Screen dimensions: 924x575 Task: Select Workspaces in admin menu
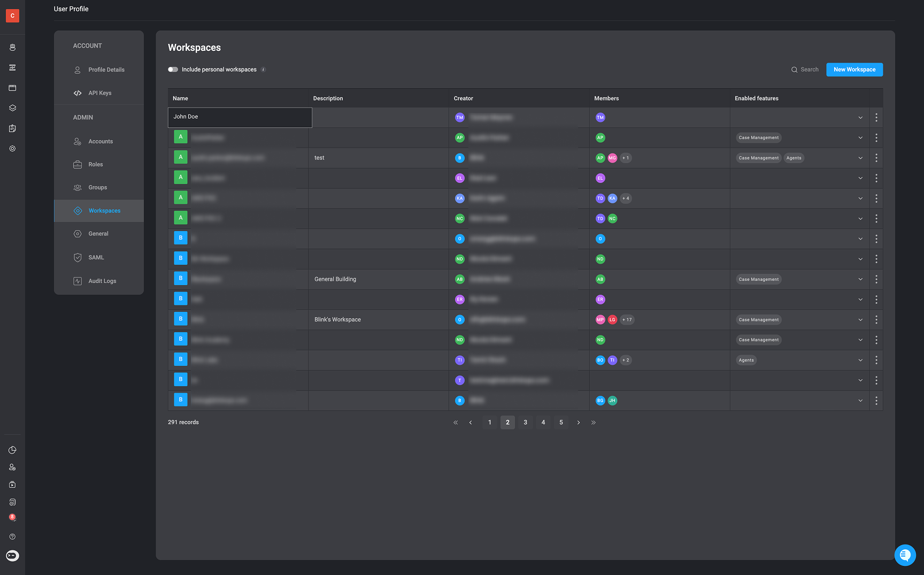click(99, 211)
